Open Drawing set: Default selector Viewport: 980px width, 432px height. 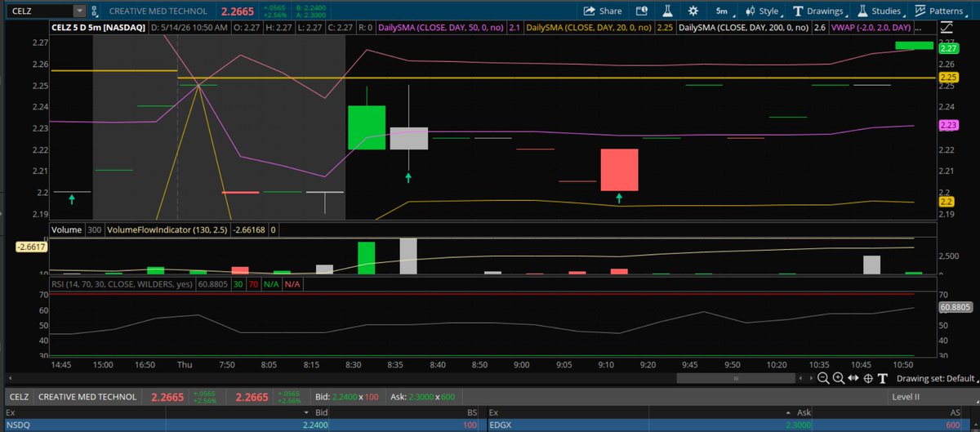pyautogui.click(x=935, y=378)
